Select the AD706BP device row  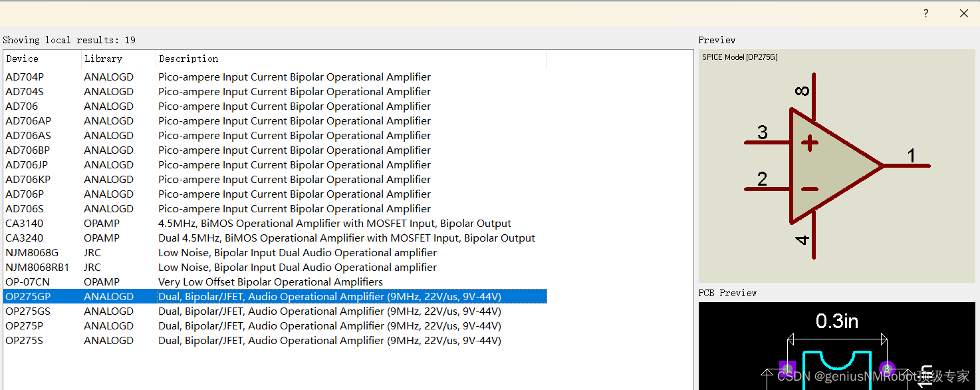pos(275,150)
